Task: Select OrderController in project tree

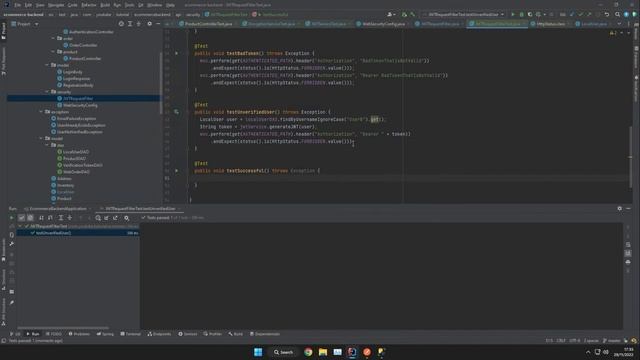Action: (83, 45)
